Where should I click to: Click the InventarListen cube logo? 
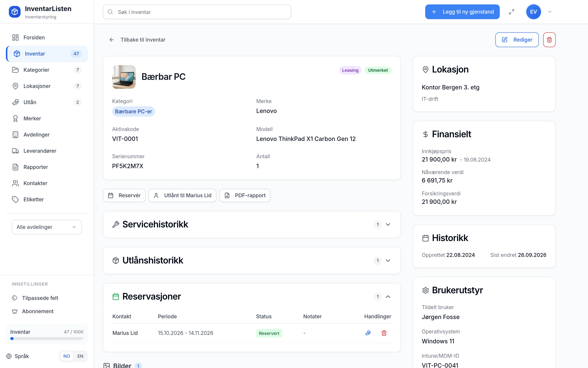[x=15, y=12]
